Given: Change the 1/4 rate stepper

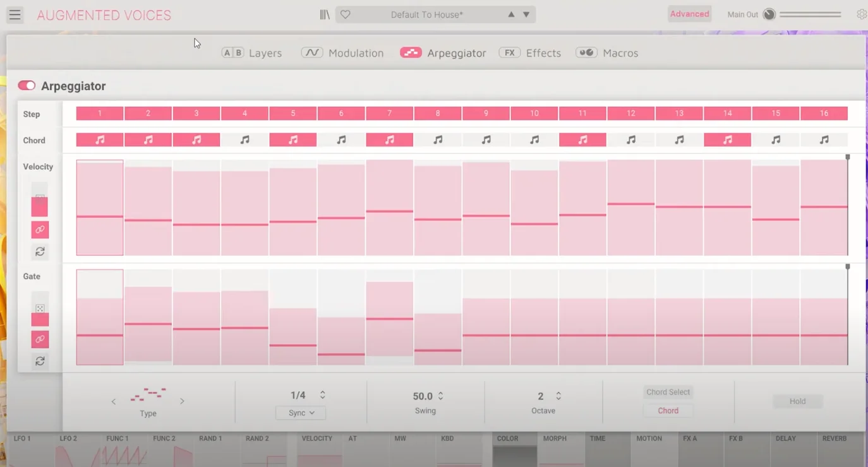Looking at the screenshot, I should pos(322,395).
